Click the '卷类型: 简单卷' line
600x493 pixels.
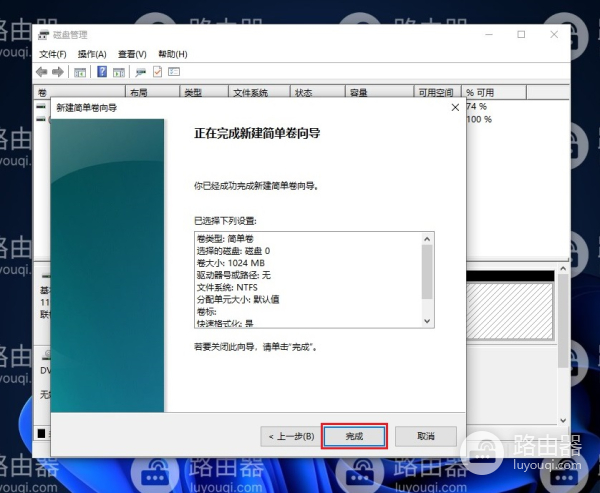click(225, 239)
